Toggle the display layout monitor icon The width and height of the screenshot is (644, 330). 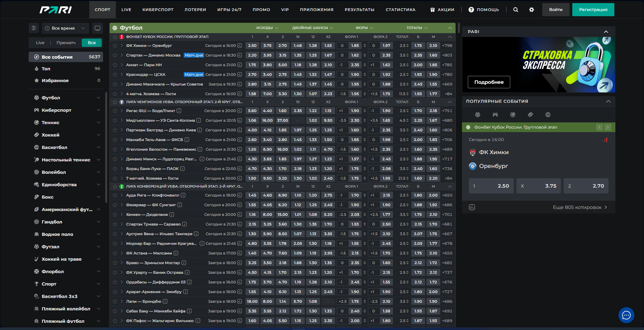click(98, 28)
